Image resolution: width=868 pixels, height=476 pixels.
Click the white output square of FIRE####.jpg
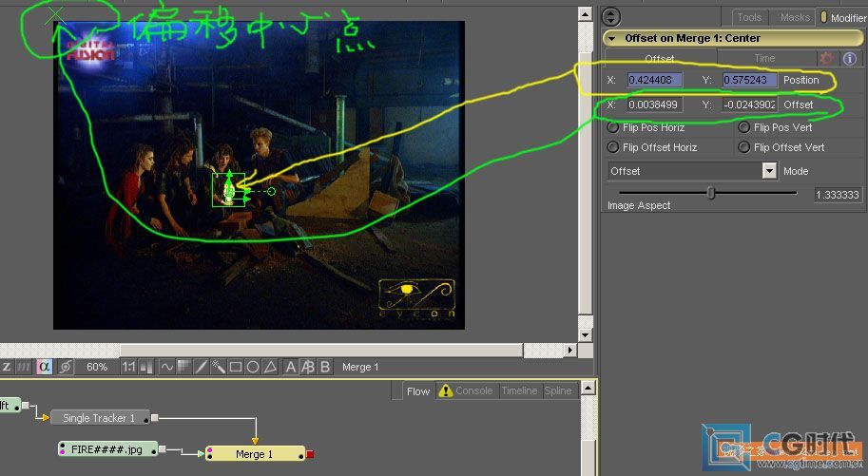[x=163, y=449]
